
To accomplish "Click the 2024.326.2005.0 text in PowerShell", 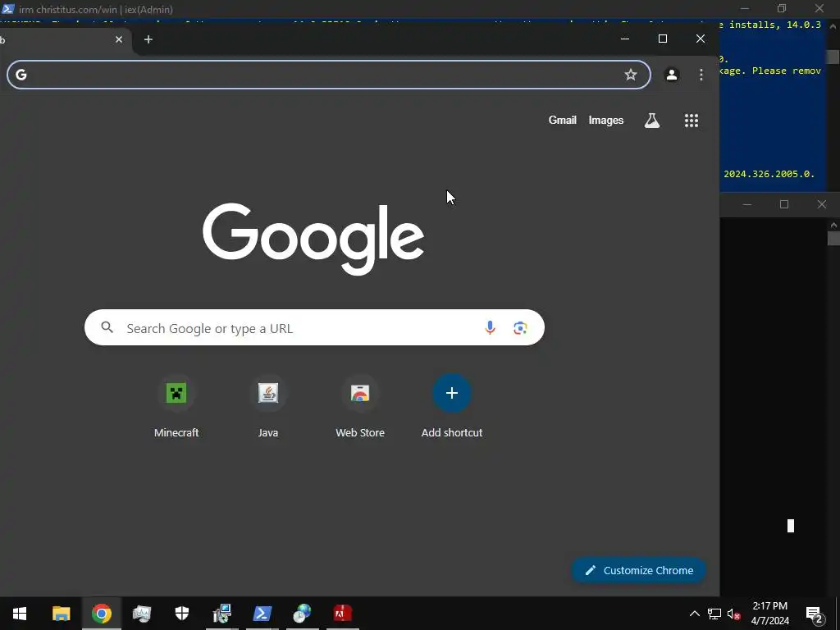I will point(769,174).
